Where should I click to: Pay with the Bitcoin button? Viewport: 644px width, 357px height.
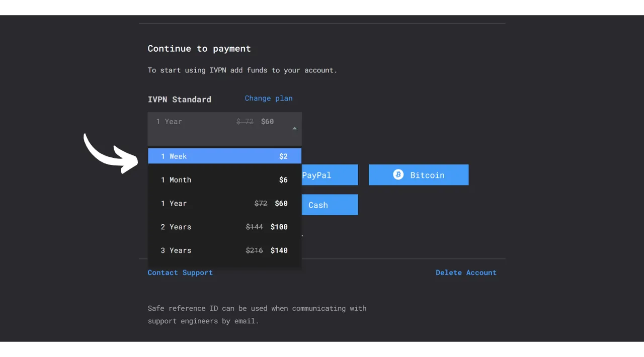419,175
